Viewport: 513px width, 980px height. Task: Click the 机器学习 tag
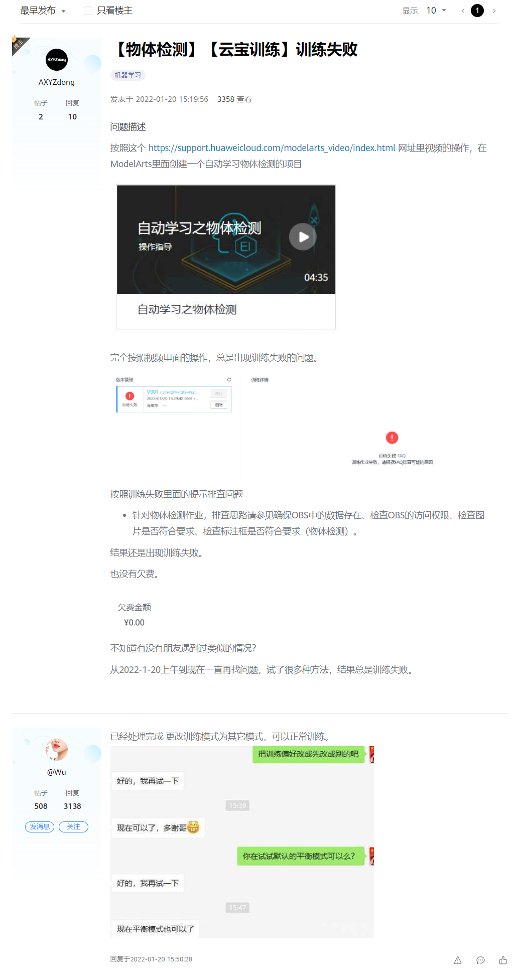[x=127, y=75]
